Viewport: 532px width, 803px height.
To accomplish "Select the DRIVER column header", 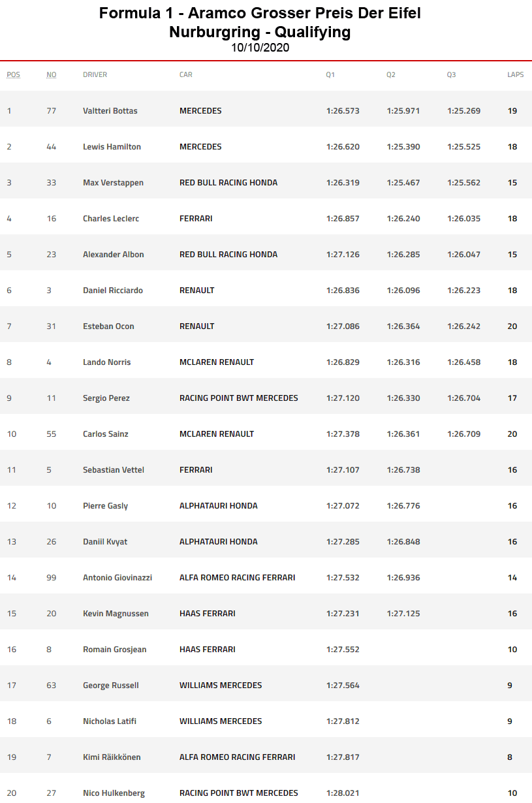I will pos(95,74).
